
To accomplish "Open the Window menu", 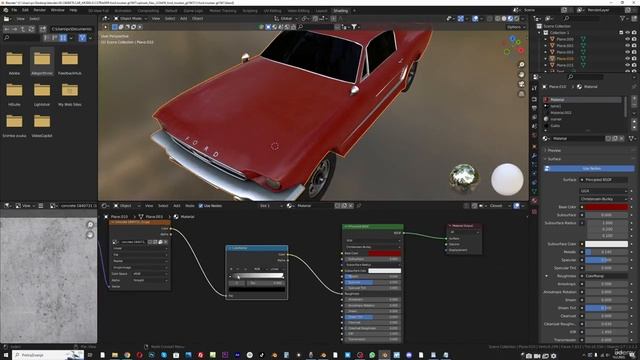I will (58, 10).
